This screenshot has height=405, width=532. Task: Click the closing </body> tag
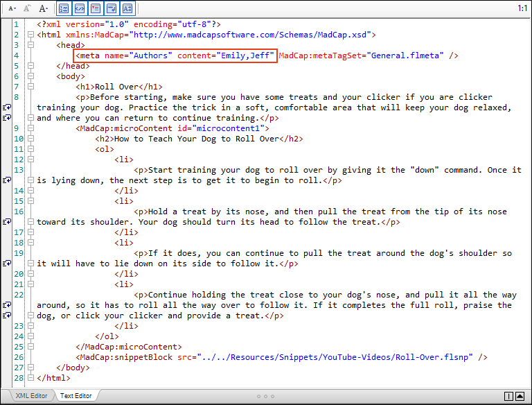tap(73, 368)
